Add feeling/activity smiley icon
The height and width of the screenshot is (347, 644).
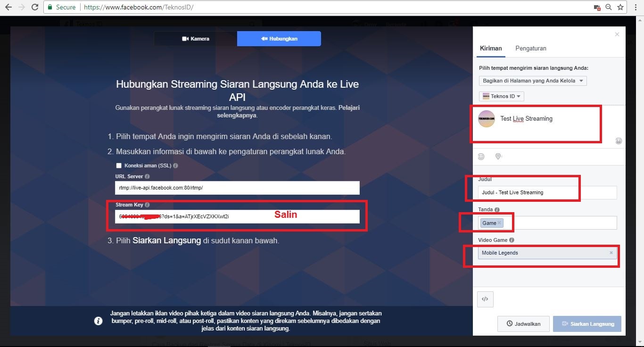(481, 157)
